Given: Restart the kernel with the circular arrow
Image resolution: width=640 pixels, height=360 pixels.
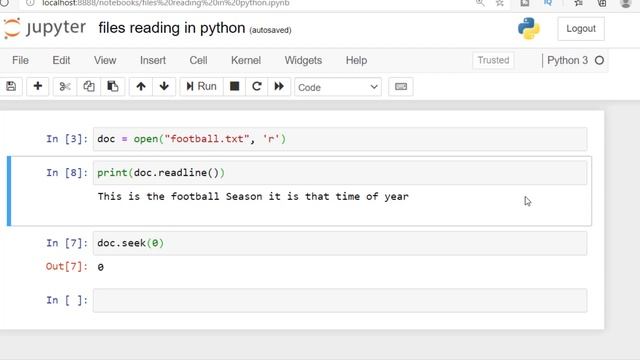Looking at the screenshot, I should [x=257, y=87].
